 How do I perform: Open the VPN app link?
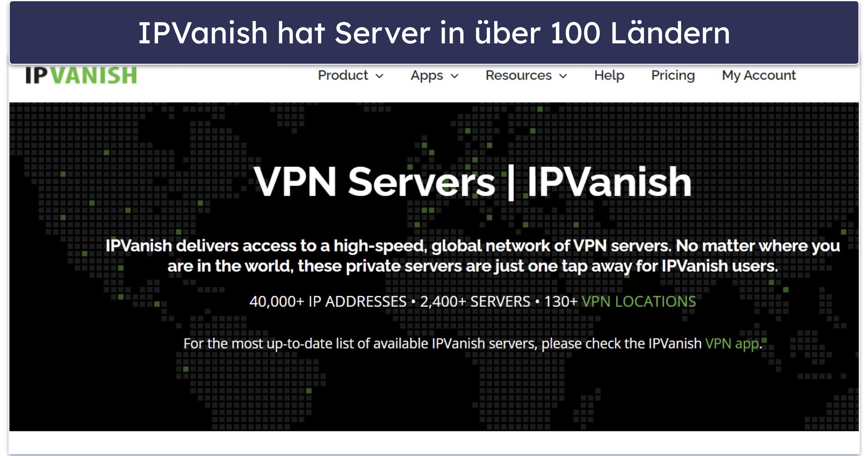(x=732, y=344)
